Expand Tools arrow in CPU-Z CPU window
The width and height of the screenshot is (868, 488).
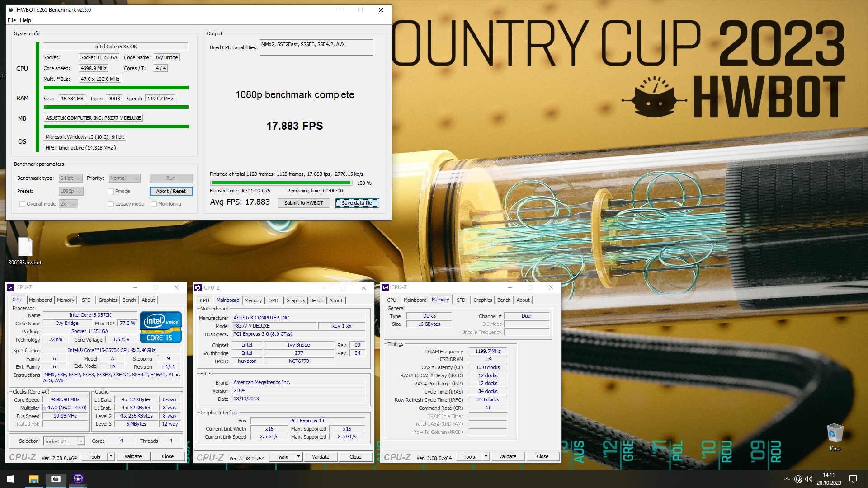[111, 456]
